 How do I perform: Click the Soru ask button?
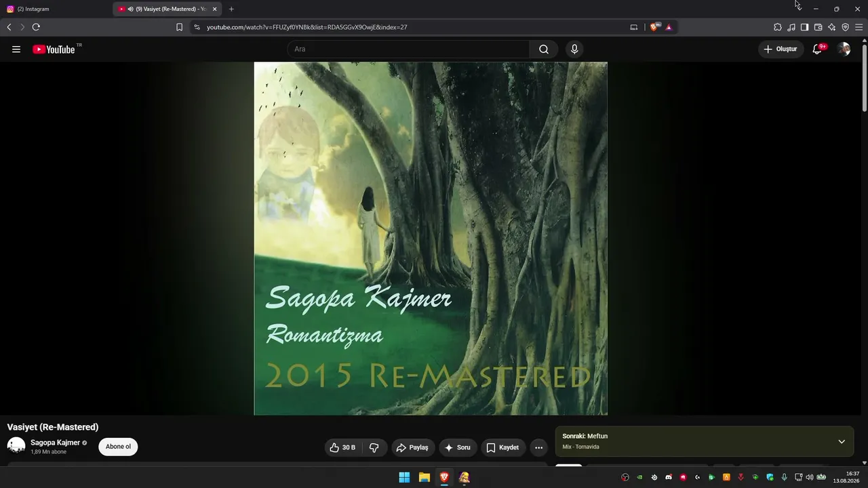[458, 447]
